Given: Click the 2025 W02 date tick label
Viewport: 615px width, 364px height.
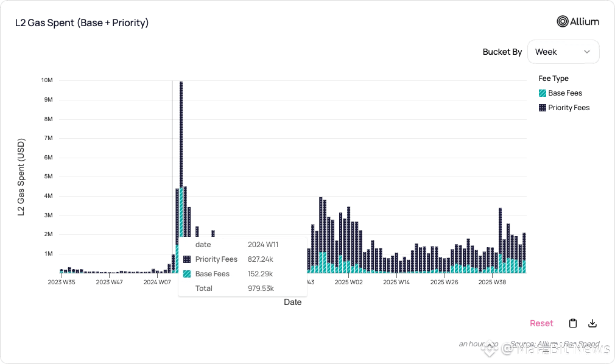Looking at the screenshot, I should click(348, 282).
